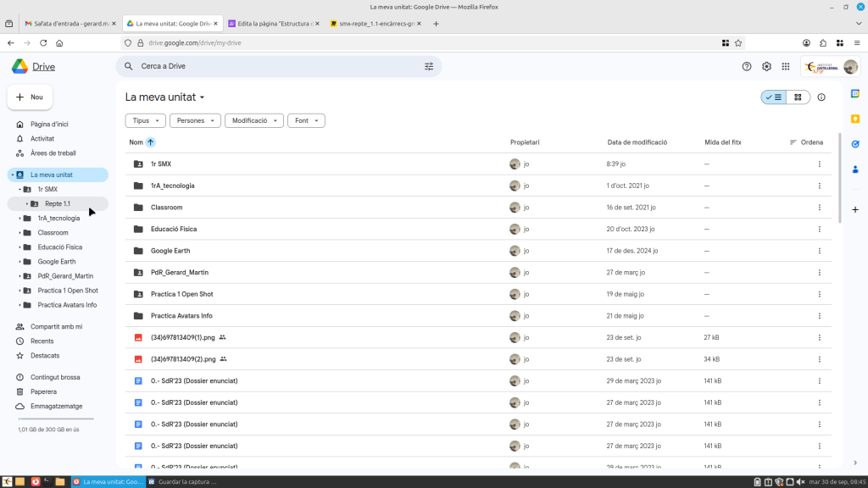Expand the 1rA_tecnologia folder in the sidebar
Image resolution: width=868 pixels, height=488 pixels.
pyautogui.click(x=19, y=218)
